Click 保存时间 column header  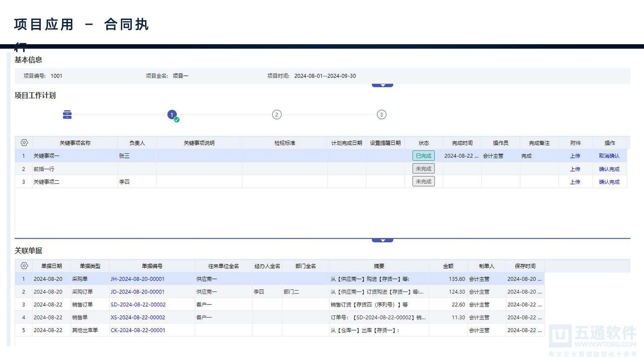point(525,266)
